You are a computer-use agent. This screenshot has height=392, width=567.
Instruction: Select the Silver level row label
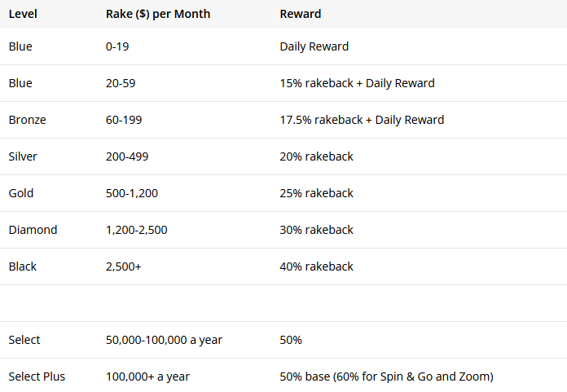click(23, 156)
